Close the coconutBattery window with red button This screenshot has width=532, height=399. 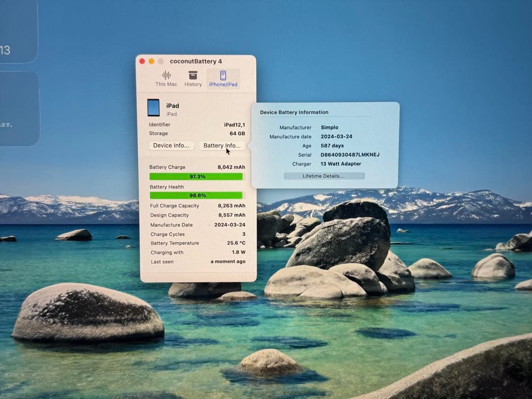tap(142, 61)
